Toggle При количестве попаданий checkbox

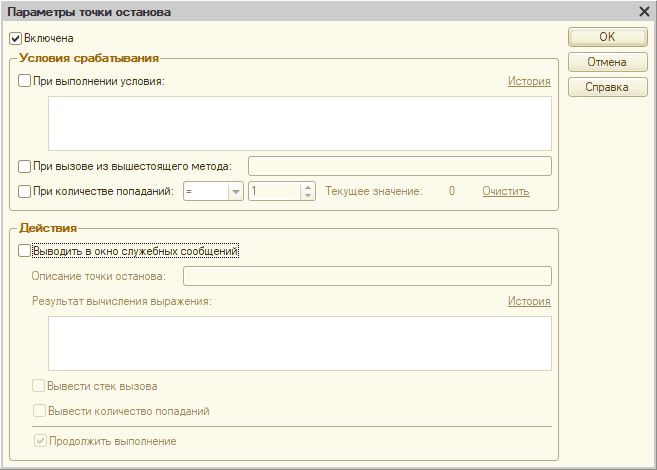pos(25,191)
